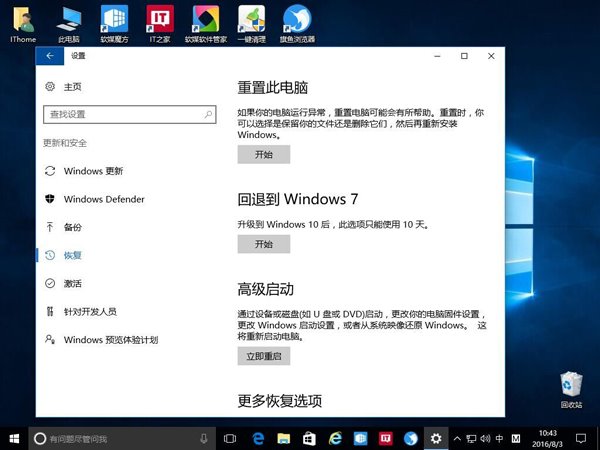Click the magnifier icon in settings search
Viewport: 600px width, 450px height.
click(x=208, y=114)
